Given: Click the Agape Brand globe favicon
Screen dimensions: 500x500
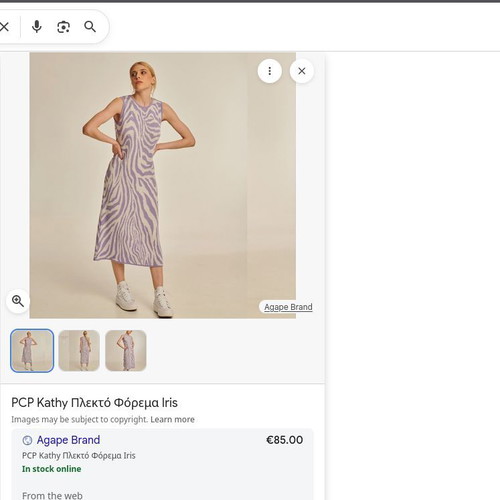Looking at the screenshot, I should point(27,440).
